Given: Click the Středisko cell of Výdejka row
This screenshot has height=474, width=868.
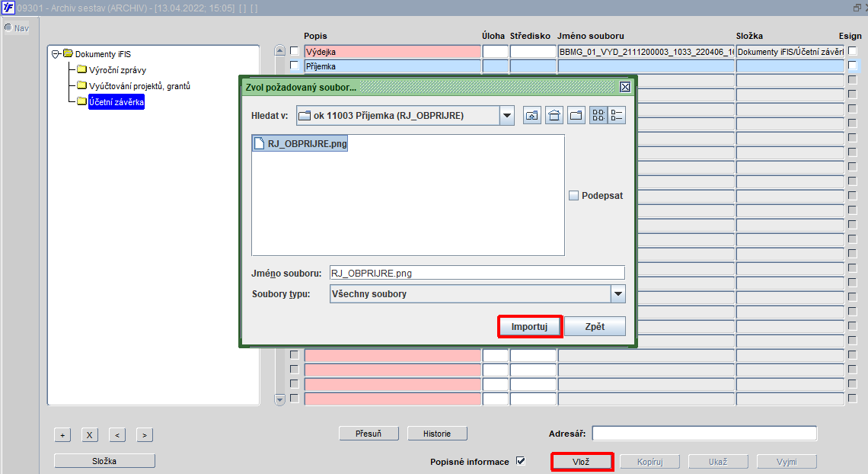Looking at the screenshot, I should pyautogui.click(x=533, y=52).
